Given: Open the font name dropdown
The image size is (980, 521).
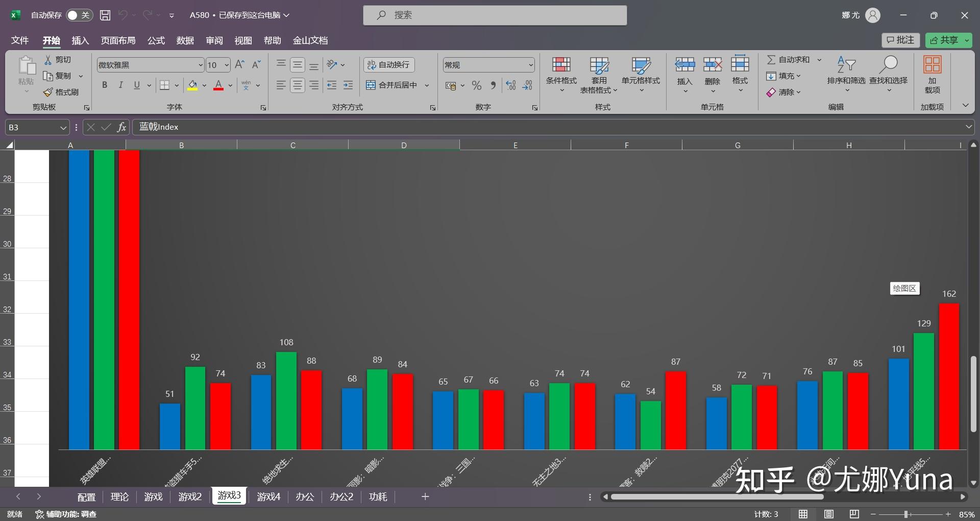Looking at the screenshot, I should 201,65.
